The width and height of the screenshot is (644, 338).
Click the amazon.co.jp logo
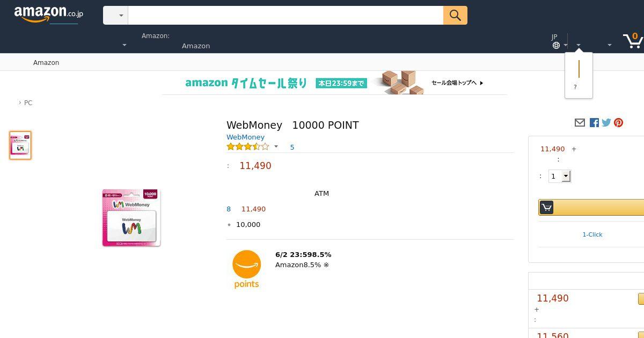click(x=48, y=14)
